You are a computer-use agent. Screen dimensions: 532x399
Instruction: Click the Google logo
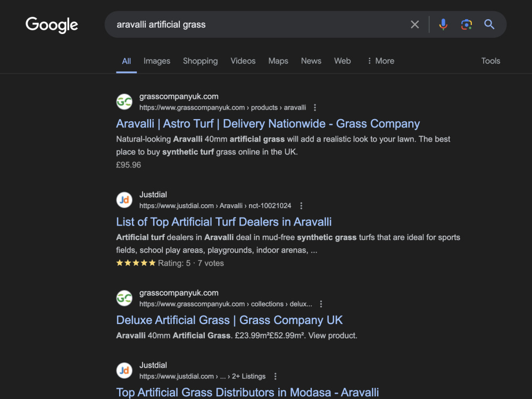(x=52, y=25)
